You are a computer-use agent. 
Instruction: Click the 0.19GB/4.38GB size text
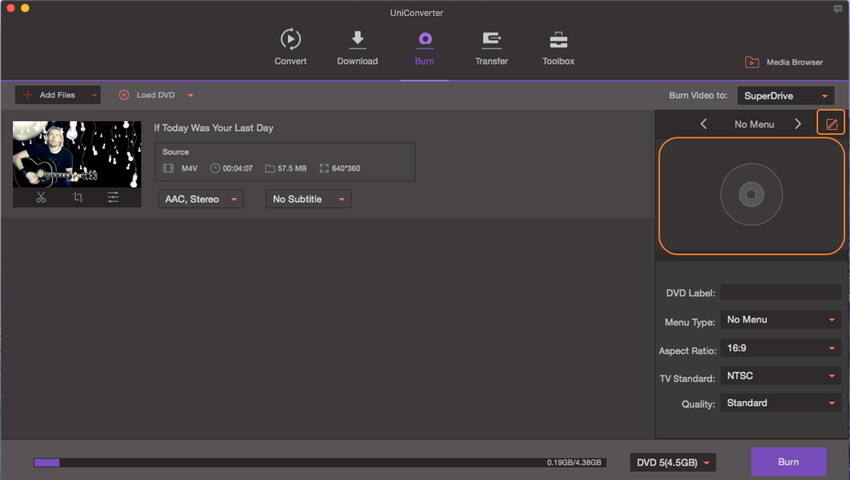574,463
